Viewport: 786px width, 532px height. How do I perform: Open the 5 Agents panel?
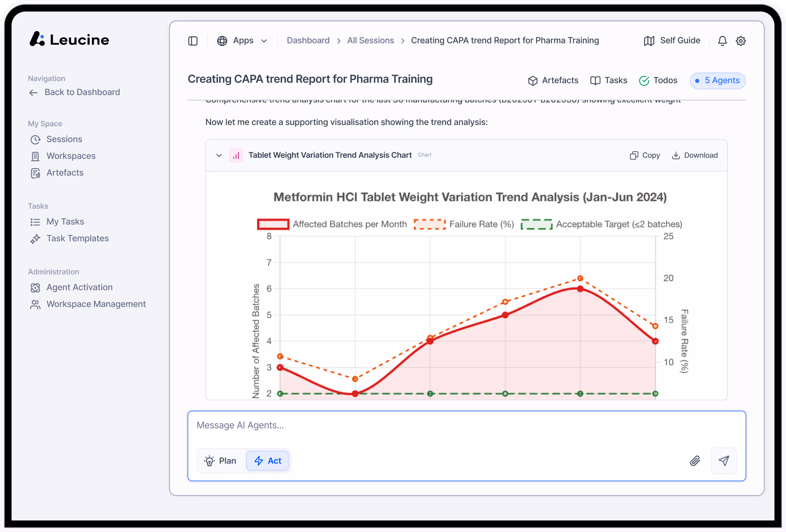[x=718, y=80]
